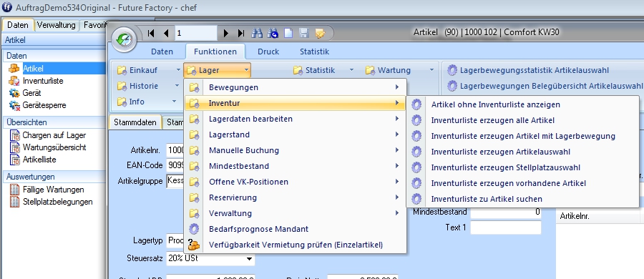Click the Future Factory title bar logo
Image resolution: width=644 pixels, height=279 pixels.
pos(7,7)
